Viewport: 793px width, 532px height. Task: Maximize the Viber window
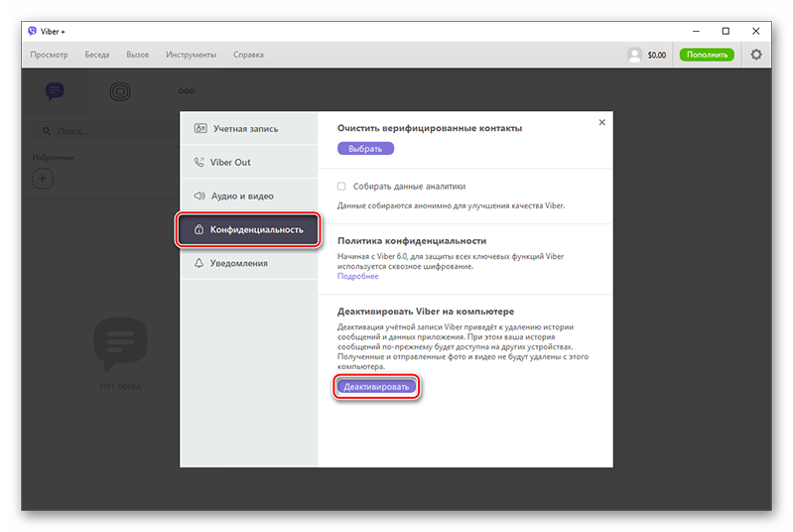726,32
